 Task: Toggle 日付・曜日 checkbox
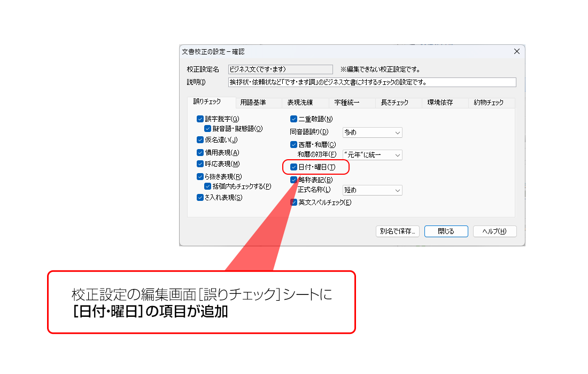293,167
